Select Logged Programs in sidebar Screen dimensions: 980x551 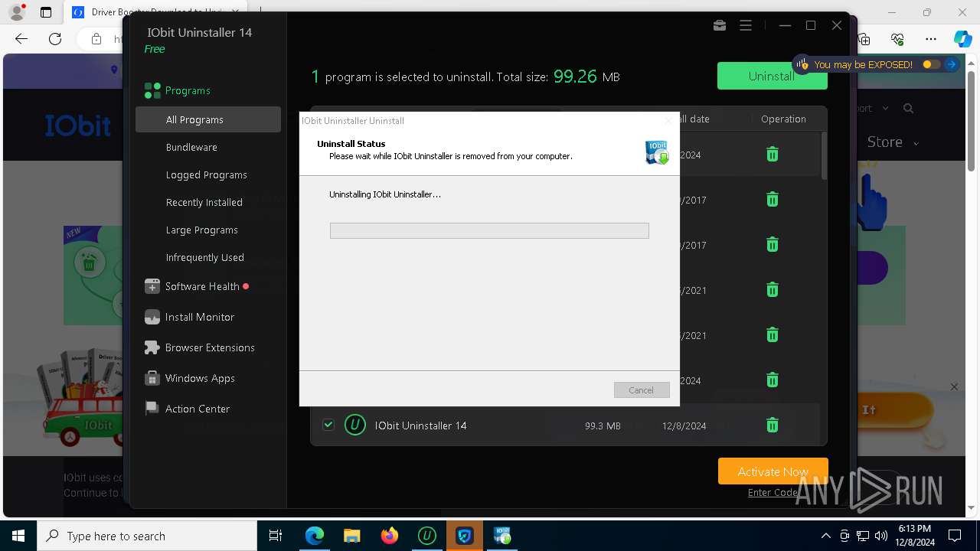[x=207, y=174]
